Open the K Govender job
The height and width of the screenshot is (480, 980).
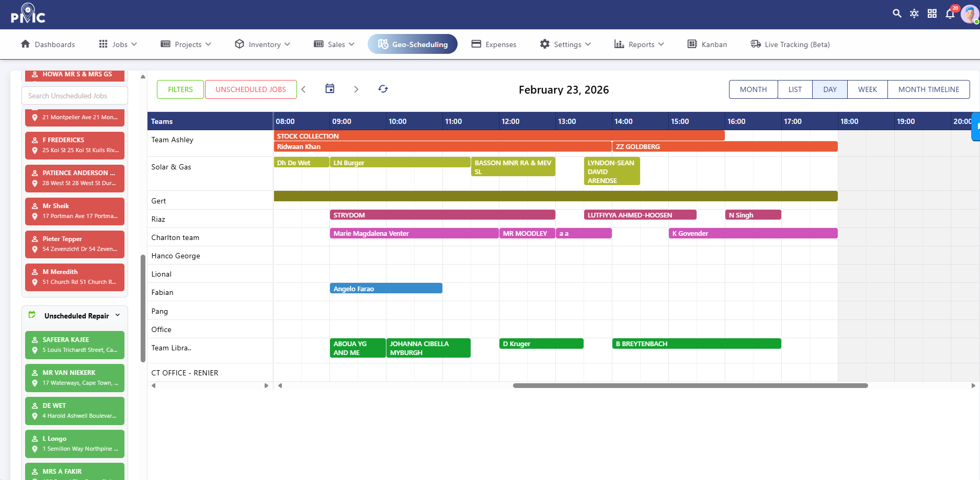pos(753,233)
